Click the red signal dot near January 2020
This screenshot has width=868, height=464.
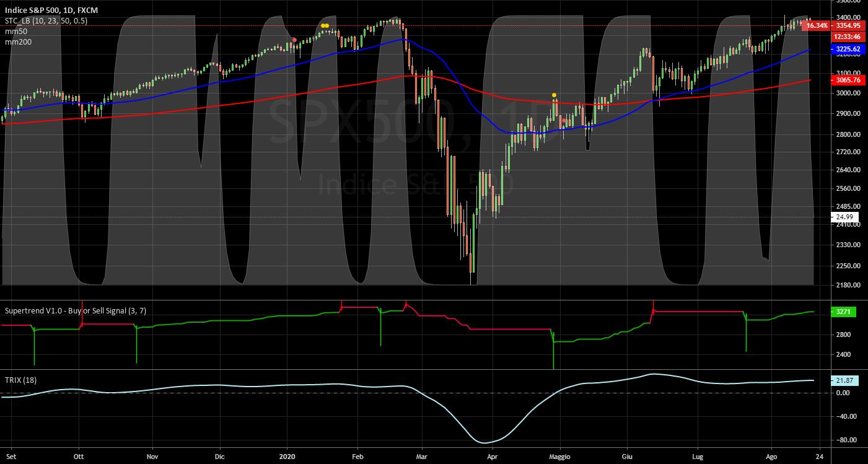point(294,40)
